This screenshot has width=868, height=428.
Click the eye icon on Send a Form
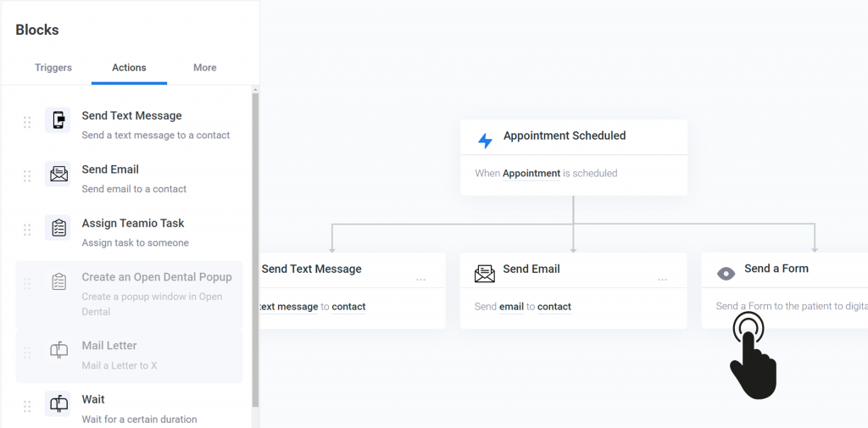[x=726, y=273]
